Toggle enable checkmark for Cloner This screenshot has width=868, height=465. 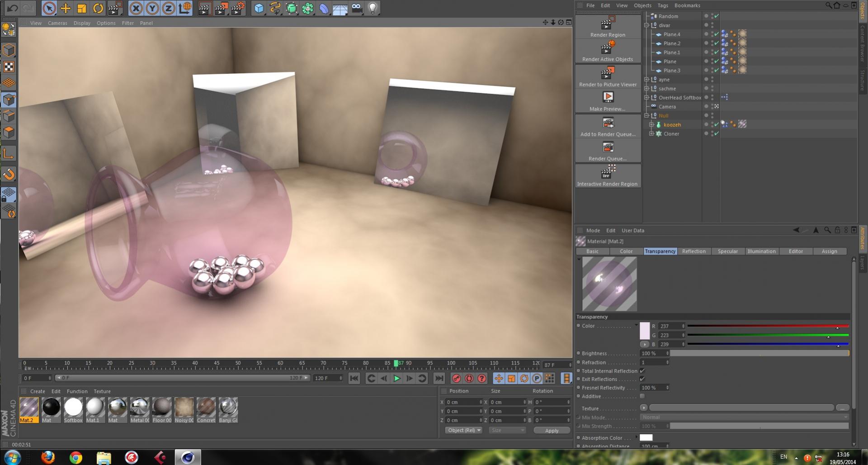717,133
